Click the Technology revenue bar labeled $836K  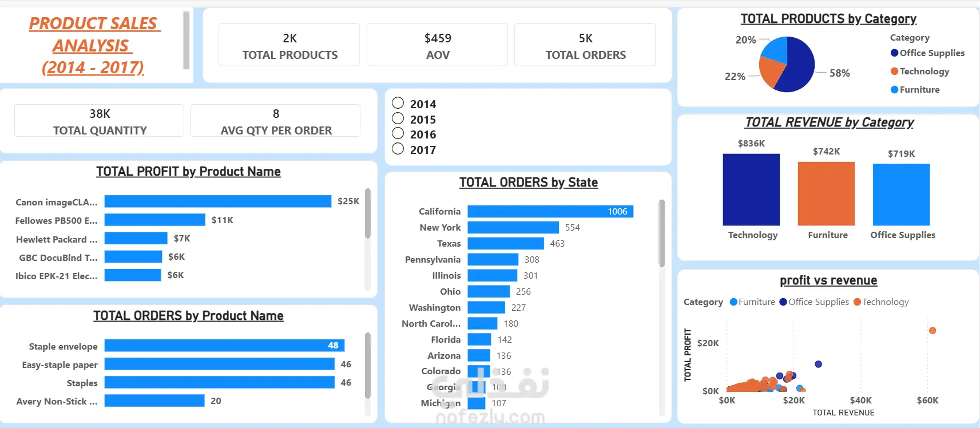pos(751,189)
